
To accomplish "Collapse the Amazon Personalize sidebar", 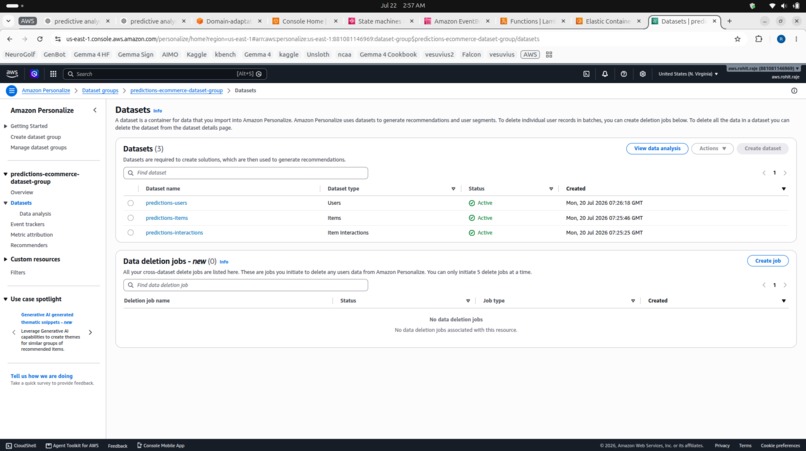I will 95,110.
